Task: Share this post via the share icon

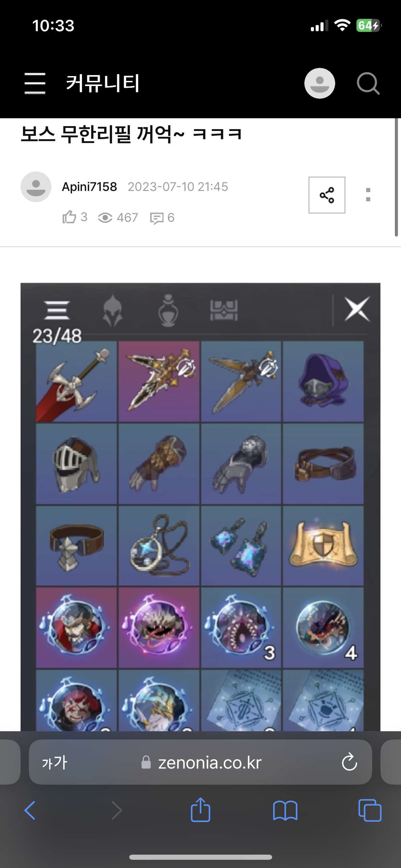Action: pyautogui.click(x=327, y=195)
